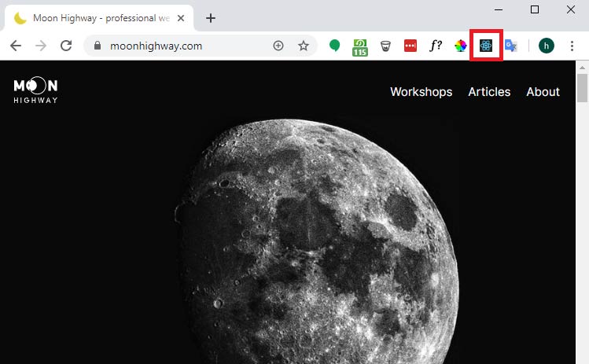This screenshot has width=589, height=364.
Task: Reload the moonhighway.com page
Action: click(66, 46)
